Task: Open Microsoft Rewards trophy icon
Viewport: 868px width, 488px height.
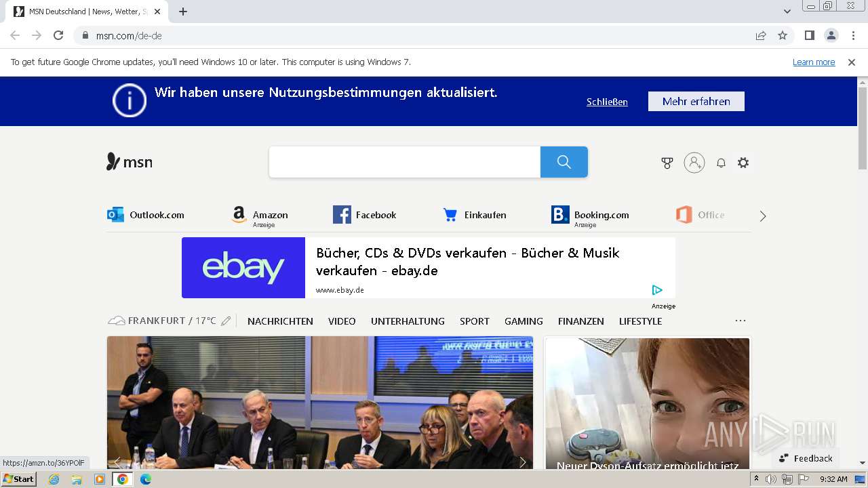Action: [667, 163]
